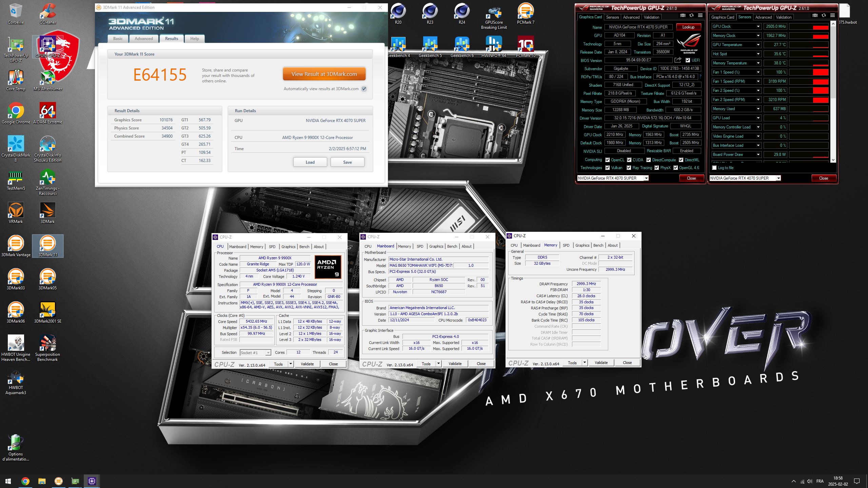Launch Geekbench 6 desktop icon

(462, 47)
